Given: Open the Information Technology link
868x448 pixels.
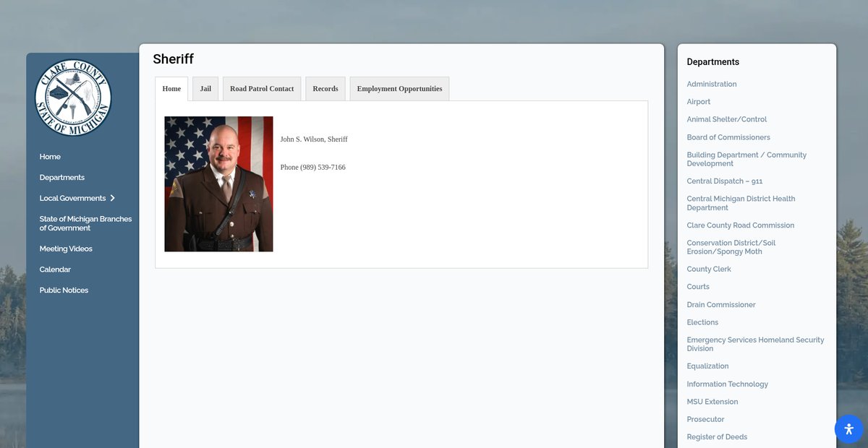Looking at the screenshot, I should point(728,384).
